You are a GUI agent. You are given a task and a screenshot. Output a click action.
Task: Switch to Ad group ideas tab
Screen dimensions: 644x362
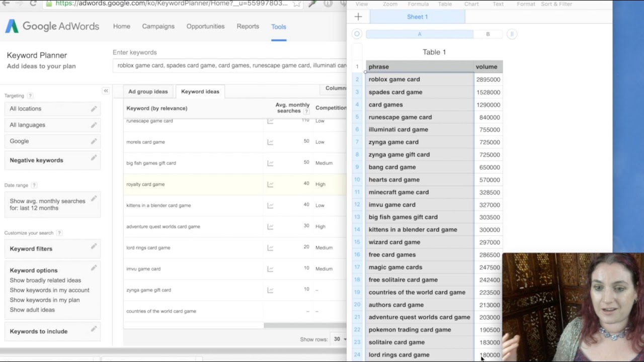click(148, 92)
